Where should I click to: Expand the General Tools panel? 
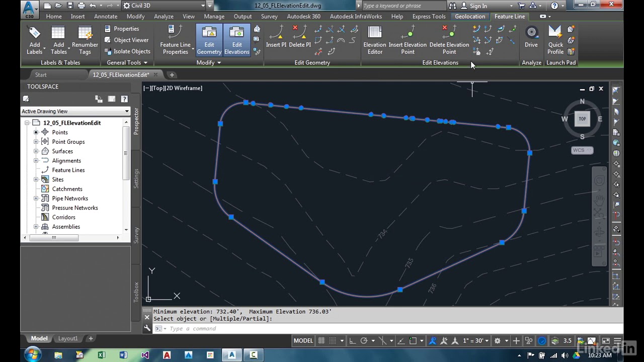(x=127, y=63)
